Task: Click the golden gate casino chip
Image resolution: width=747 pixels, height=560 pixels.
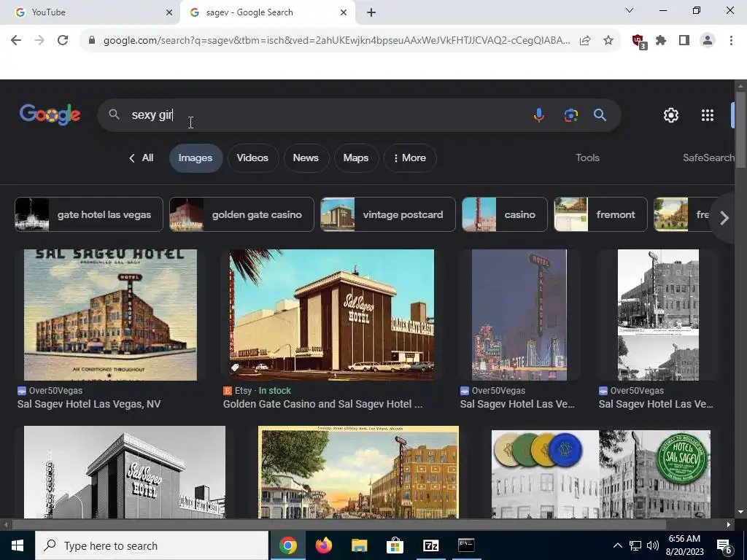Action: [241, 215]
